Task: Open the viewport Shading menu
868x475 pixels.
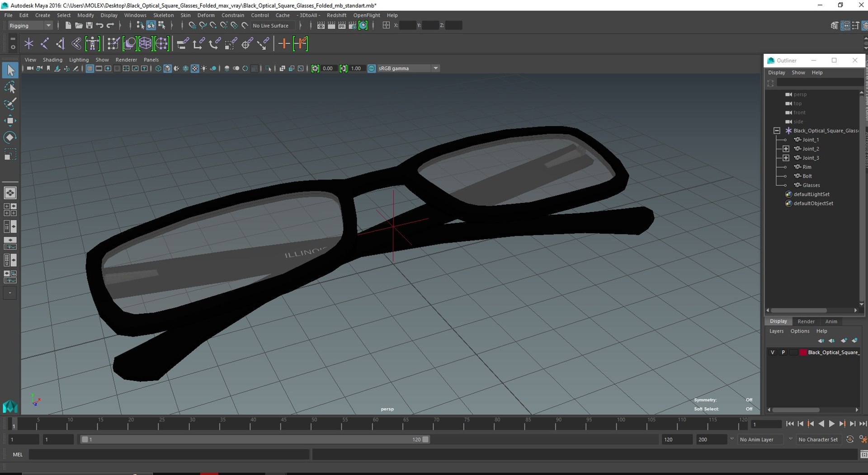Action: pyautogui.click(x=52, y=60)
